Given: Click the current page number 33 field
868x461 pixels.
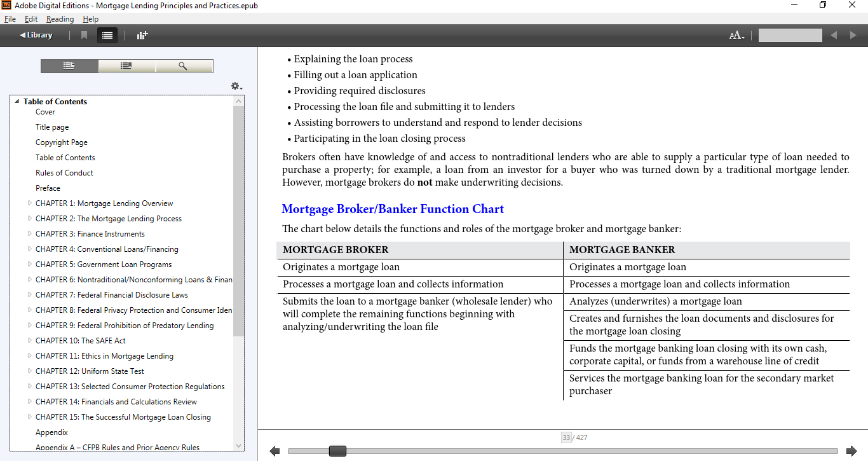Looking at the screenshot, I should pyautogui.click(x=566, y=437).
